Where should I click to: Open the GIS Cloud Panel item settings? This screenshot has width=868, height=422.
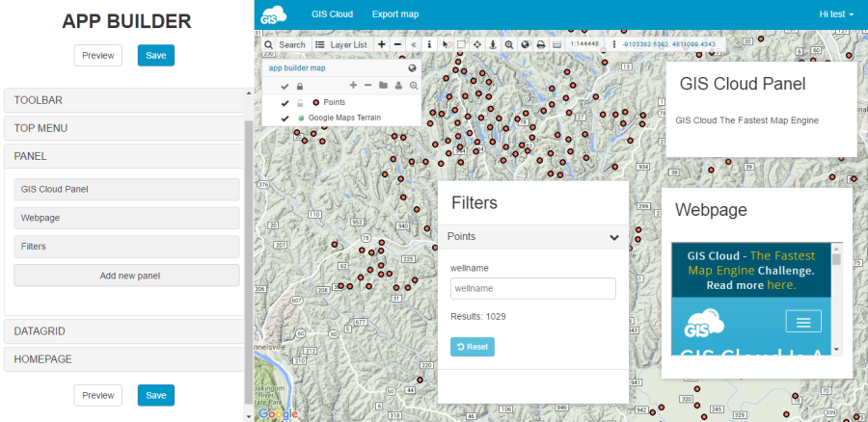(x=126, y=189)
